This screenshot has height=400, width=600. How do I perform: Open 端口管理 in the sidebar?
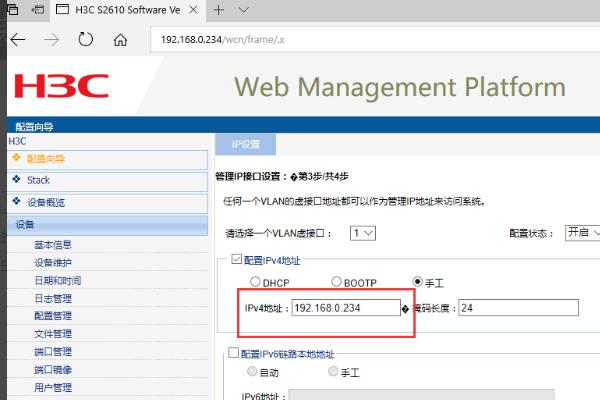[52, 351]
